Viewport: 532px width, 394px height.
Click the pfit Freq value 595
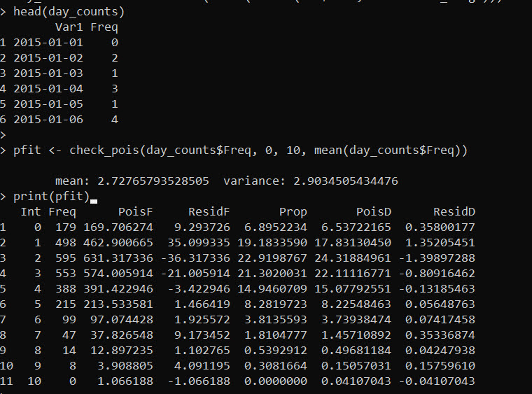pos(66,258)
